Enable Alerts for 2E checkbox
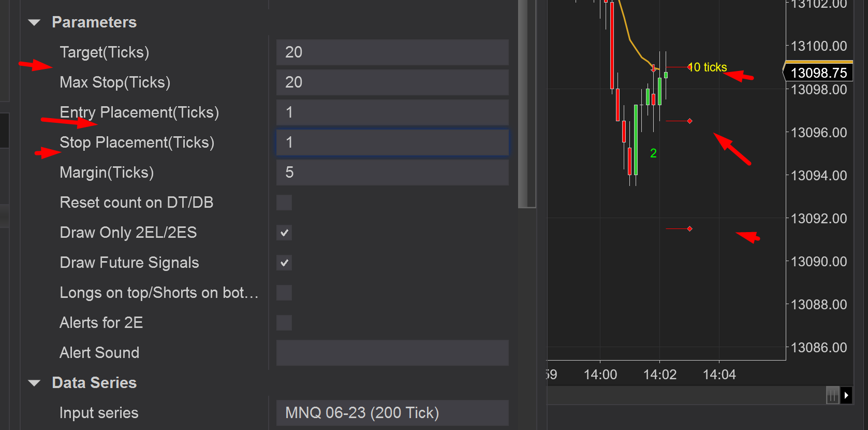Image resolution: width=868 pixels, height=430 pixels. click(284, 323)
